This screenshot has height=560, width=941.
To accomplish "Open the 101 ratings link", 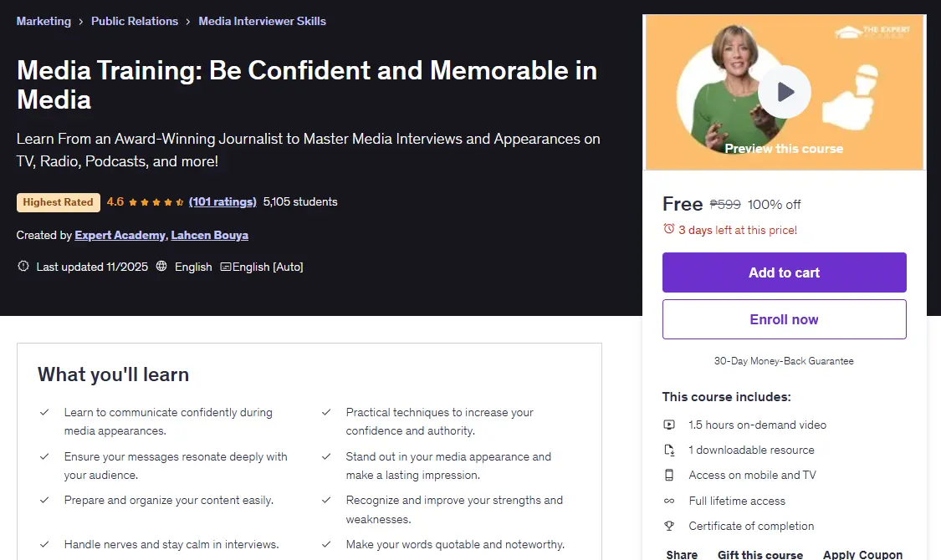I will 222,202.
